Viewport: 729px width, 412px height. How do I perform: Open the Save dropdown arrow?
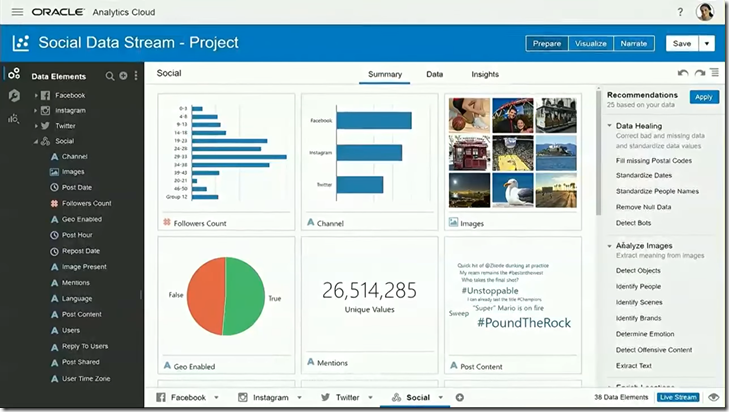[707, 43]
